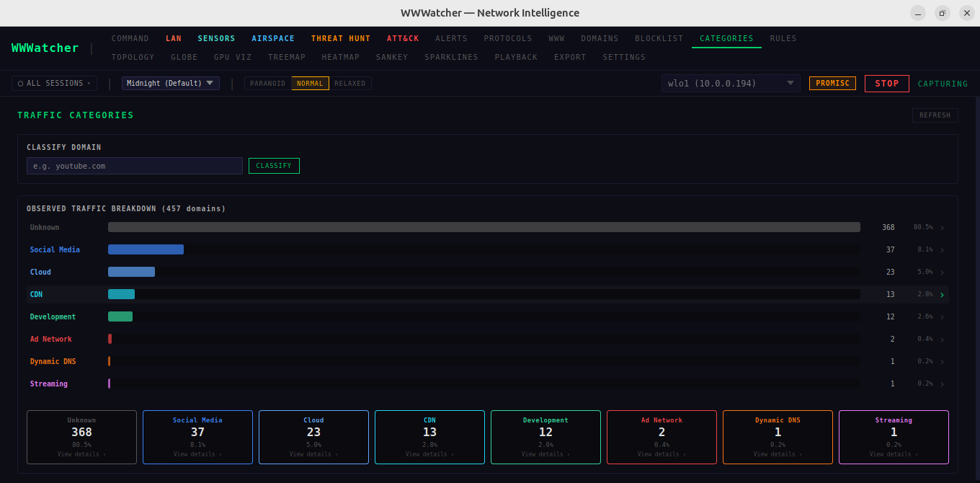980x483 pixels.
Task: Click the Streaming row label
Action: point(49,384)
